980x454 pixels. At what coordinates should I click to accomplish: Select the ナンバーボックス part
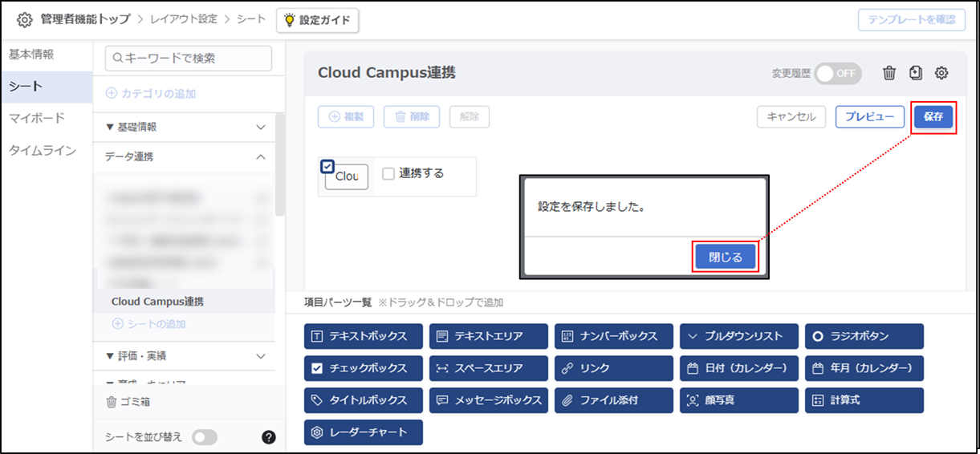click(614, 336)
